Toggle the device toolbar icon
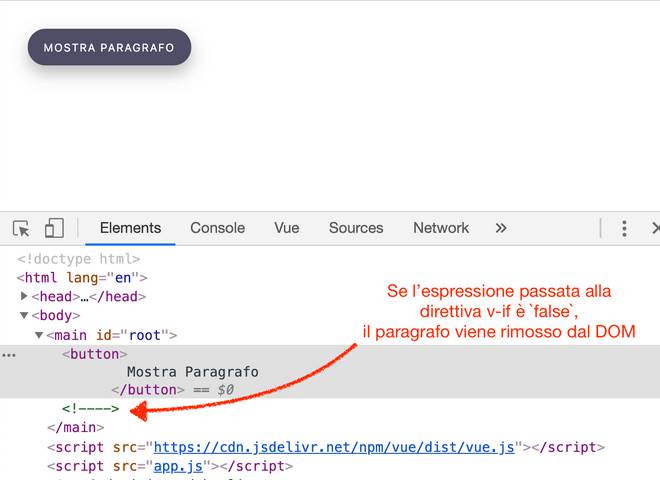 point(54,229)
